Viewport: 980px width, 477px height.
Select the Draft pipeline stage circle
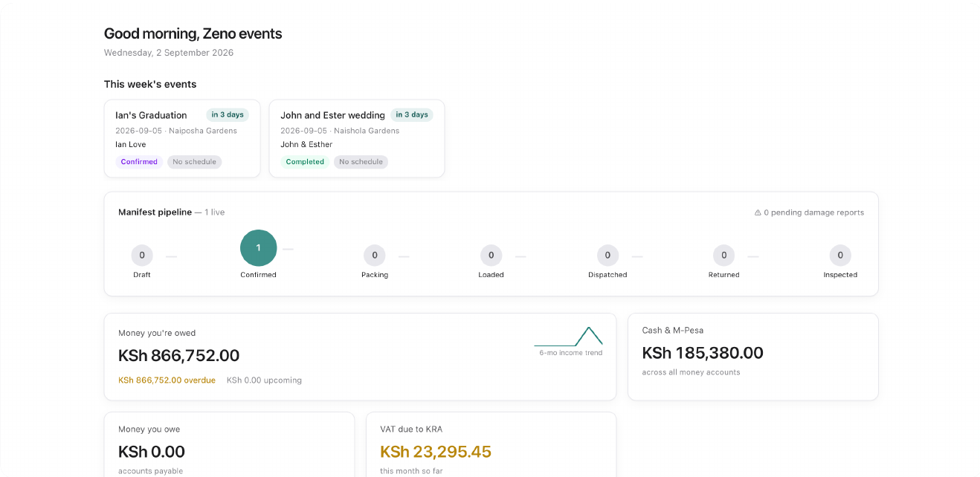pos(142,256)
